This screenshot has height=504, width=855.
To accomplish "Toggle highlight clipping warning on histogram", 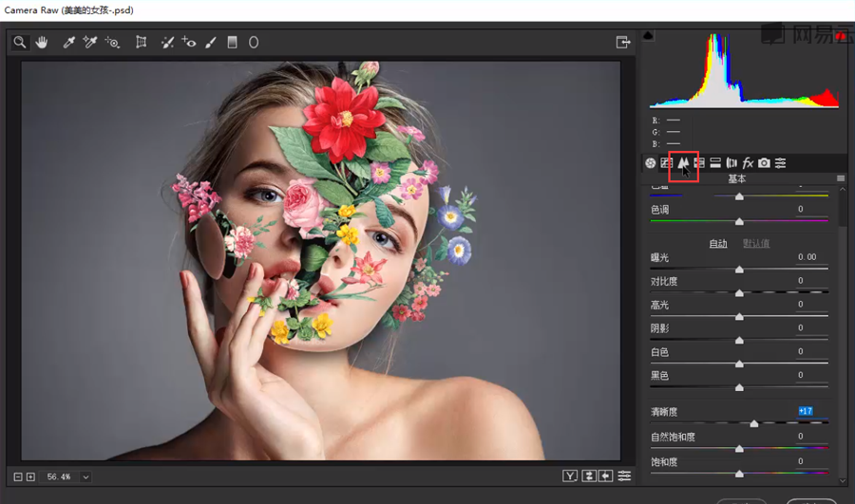I will pos(840,36).
